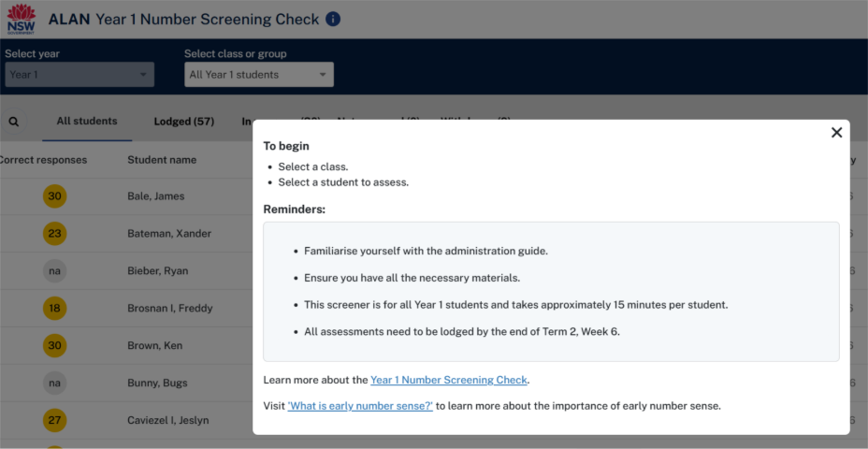Open the Year 1 Number Screening Check link

click(x=449, y=380)
